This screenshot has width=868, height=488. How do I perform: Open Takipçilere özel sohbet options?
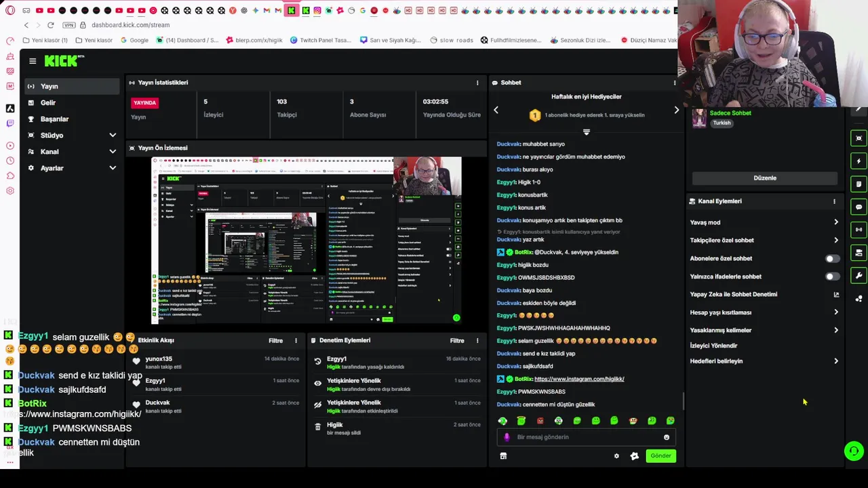(x=764, y=240)
